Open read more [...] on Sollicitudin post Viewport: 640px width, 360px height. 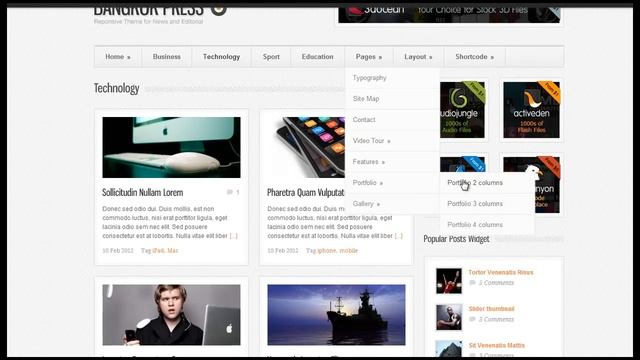(x=233, y=236)
